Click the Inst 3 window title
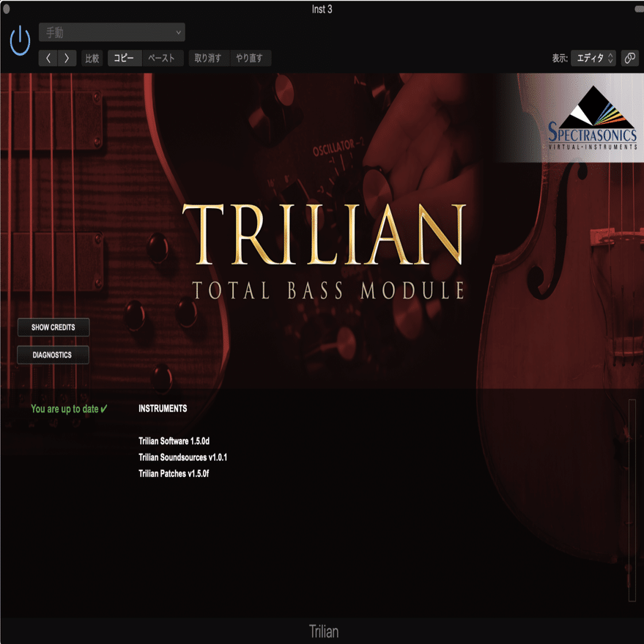Screen dimensions: 644x644 coord(322,9)
